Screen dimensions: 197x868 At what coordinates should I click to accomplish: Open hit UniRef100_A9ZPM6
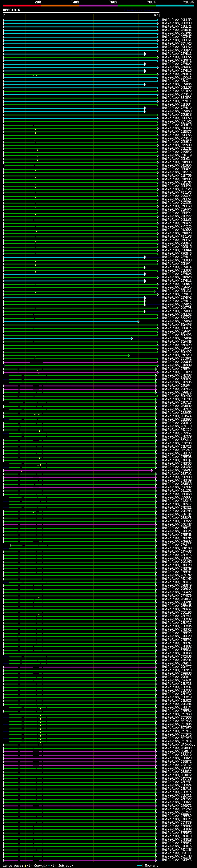[x=177, y=33]
